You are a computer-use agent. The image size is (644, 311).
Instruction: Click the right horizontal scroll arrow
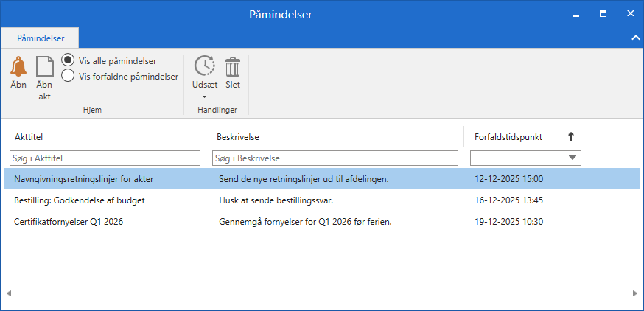(635, 293)
